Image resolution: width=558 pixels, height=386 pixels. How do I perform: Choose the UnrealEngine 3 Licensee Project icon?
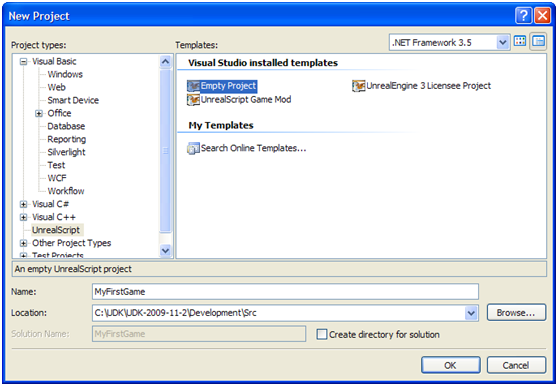coord(358,86)
